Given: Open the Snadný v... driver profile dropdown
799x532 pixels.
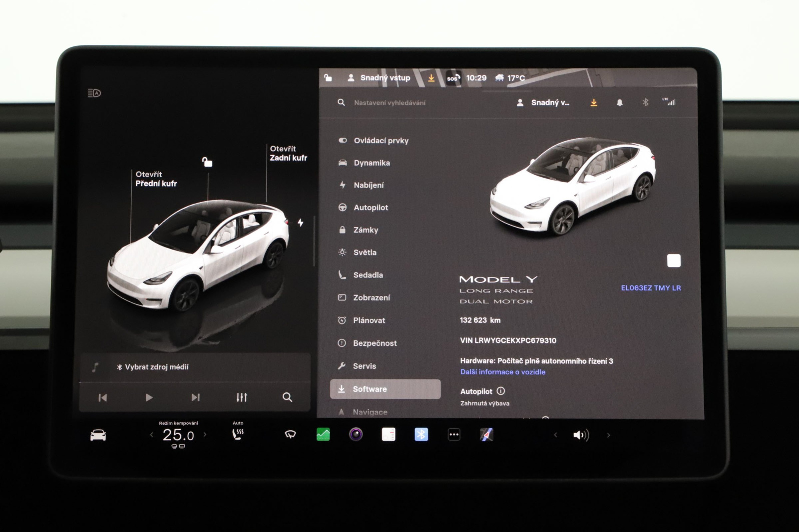Looking at the screenshot, I should (543, 103).
